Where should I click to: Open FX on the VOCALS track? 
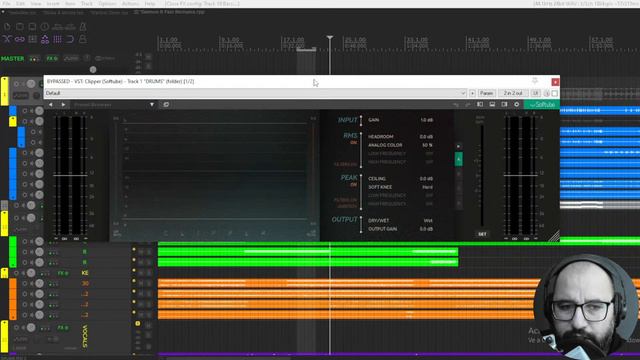(x=62, y=328)
